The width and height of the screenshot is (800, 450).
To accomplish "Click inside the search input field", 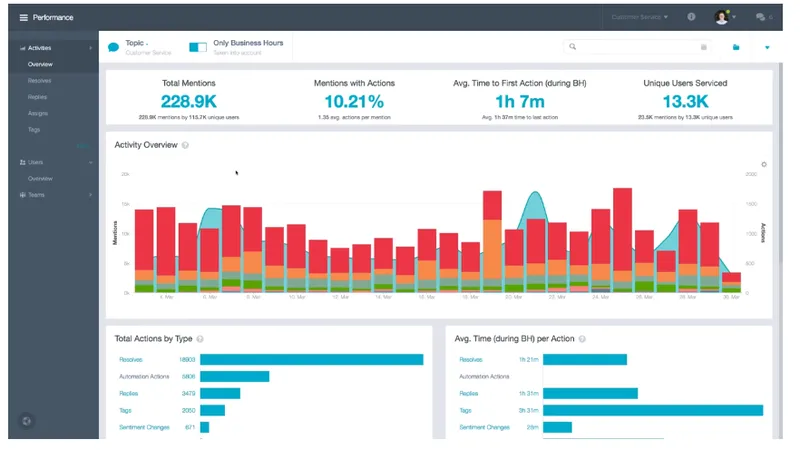I will pyautogui.click(x=638, y=47).
